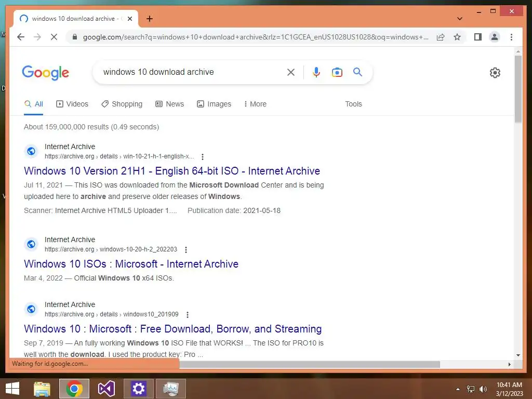
Task: Open Google quick settings gear
Action: click(495, 73)
